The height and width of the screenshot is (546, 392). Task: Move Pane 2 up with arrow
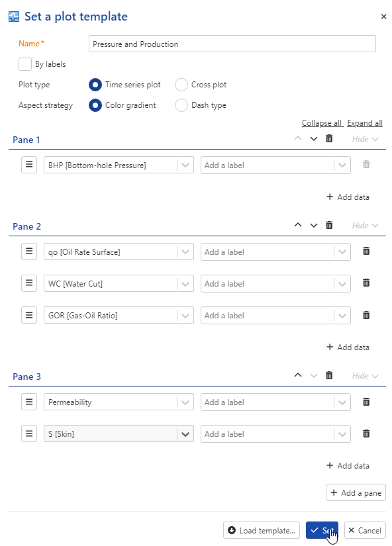pyautogui.click(x=298, y=225)
